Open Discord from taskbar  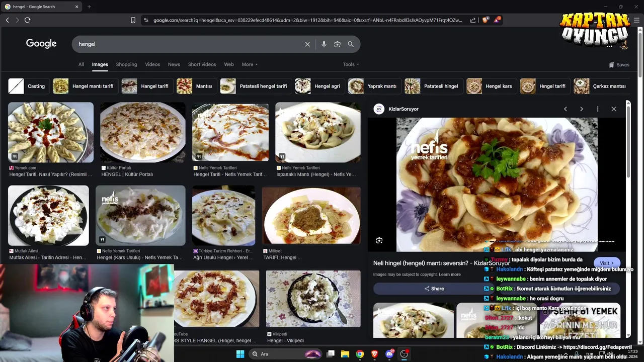[389, 354]
